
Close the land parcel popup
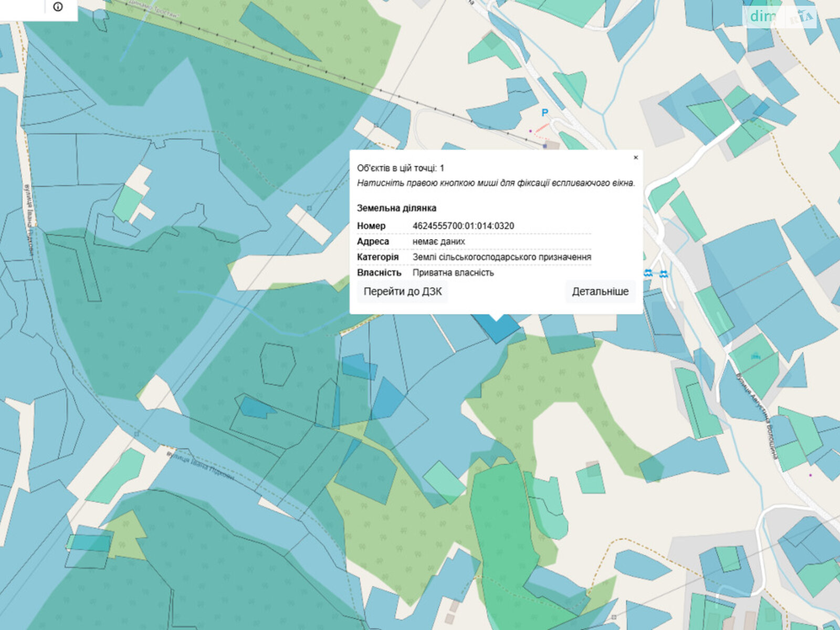(635, 157)
